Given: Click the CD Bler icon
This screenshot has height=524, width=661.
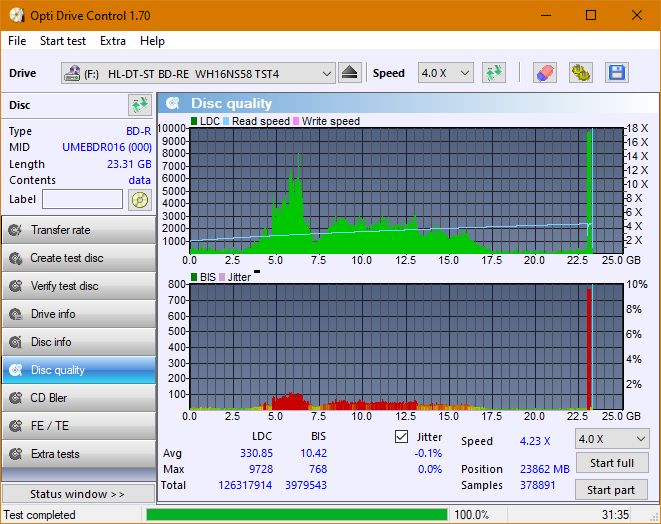Looking at the screenshot, I should (16, 398).
